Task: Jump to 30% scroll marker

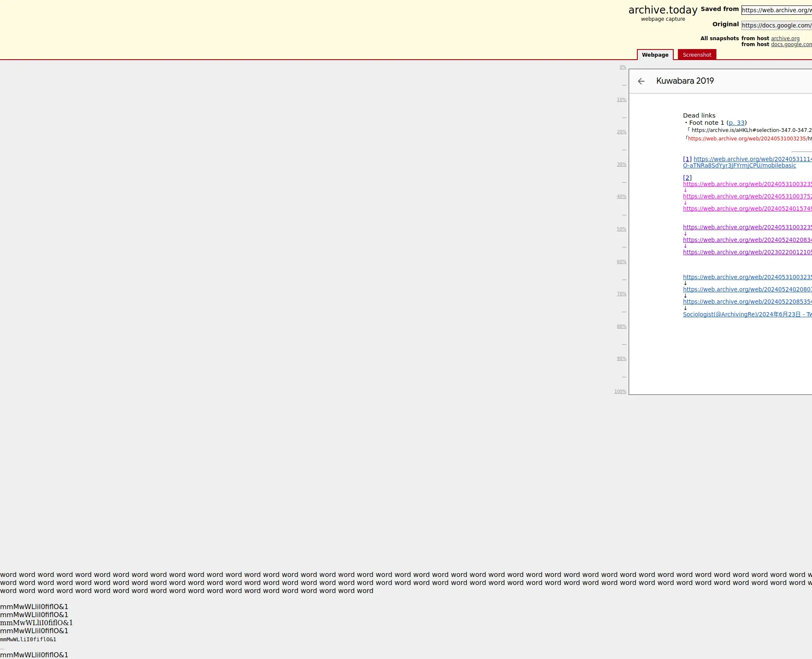Action: click(x=621, y=165)
